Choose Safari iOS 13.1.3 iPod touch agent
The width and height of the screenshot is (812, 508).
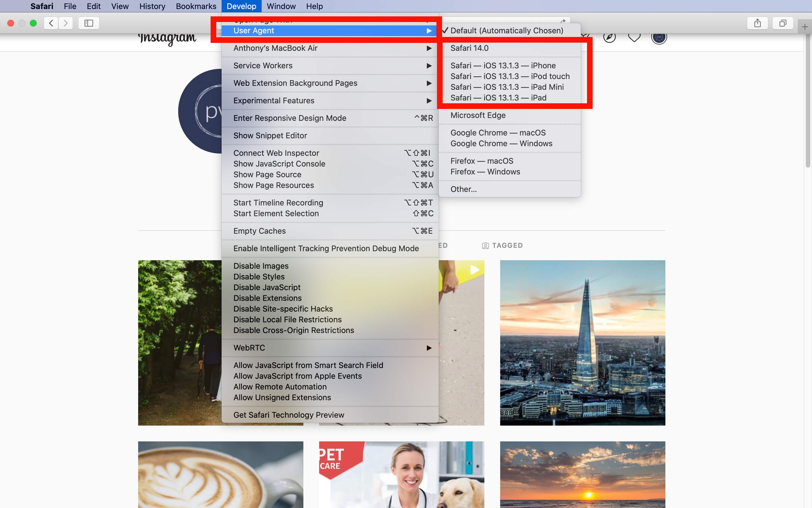(x=509, y=76)
